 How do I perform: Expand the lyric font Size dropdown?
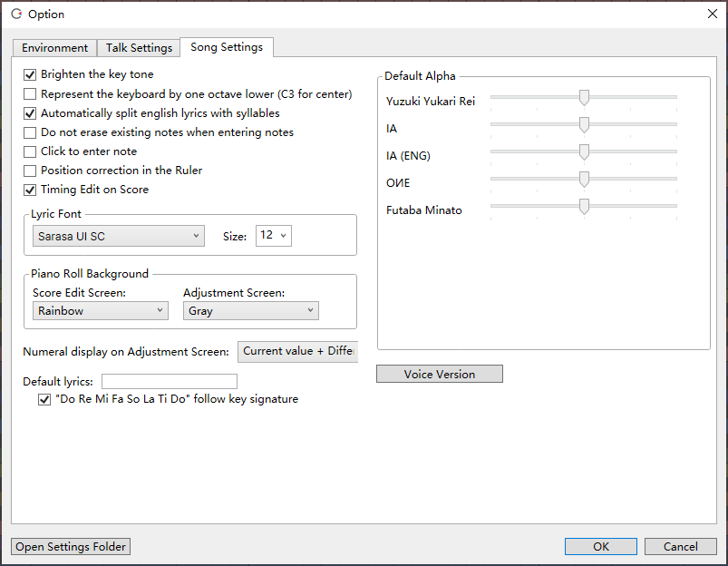pyautogui.click(x=273, y=236)
